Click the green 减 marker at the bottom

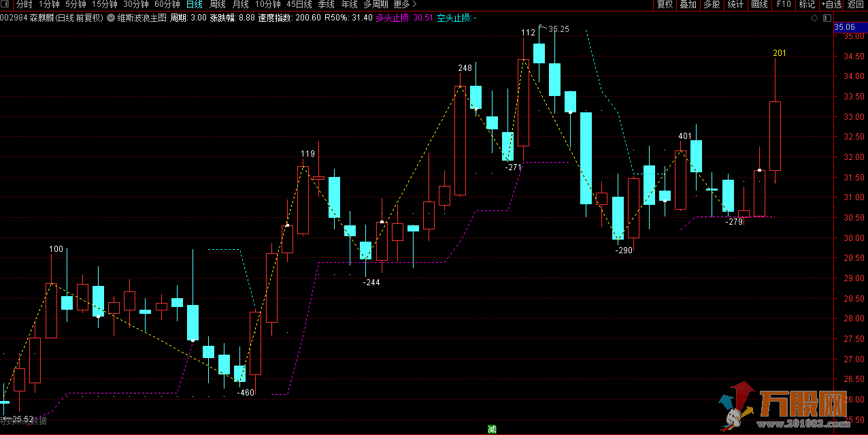[492, 429]
